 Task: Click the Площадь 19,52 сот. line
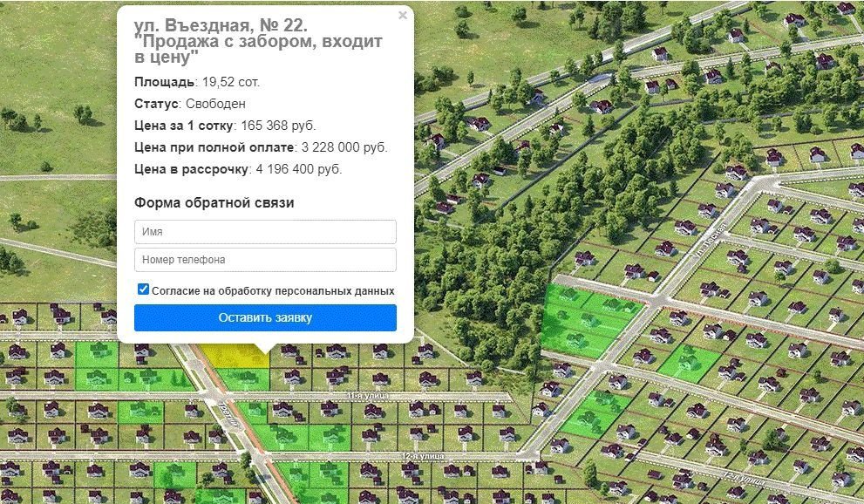tap(197, 82)
